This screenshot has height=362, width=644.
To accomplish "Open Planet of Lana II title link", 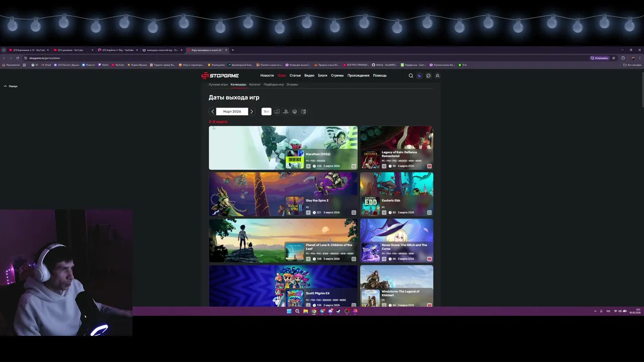I will (329, 247).
